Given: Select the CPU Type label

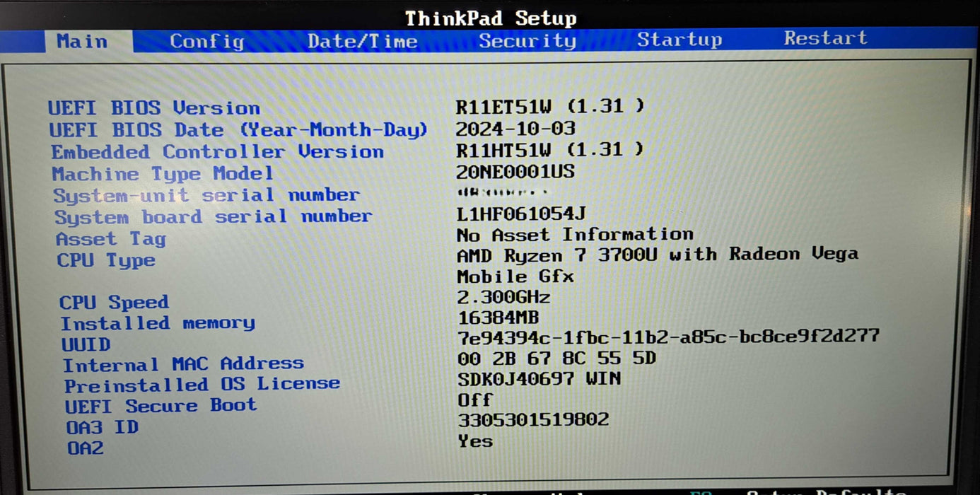Looking at the screenshot, I should coord(106,260).
